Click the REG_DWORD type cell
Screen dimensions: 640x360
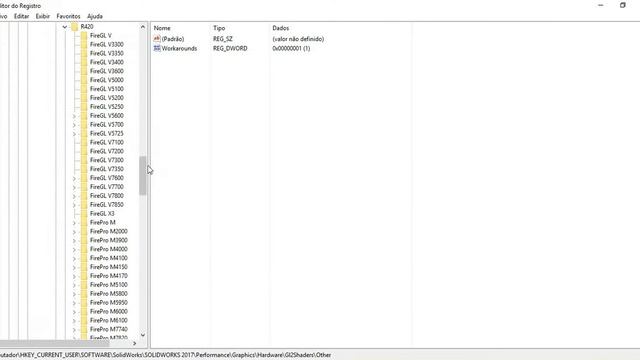tap(230, 48)
